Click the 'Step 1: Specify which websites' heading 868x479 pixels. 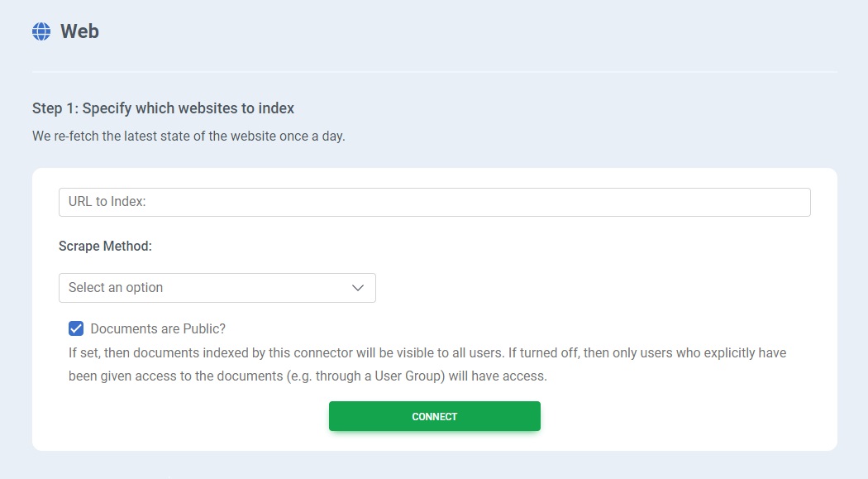(163, 108)
